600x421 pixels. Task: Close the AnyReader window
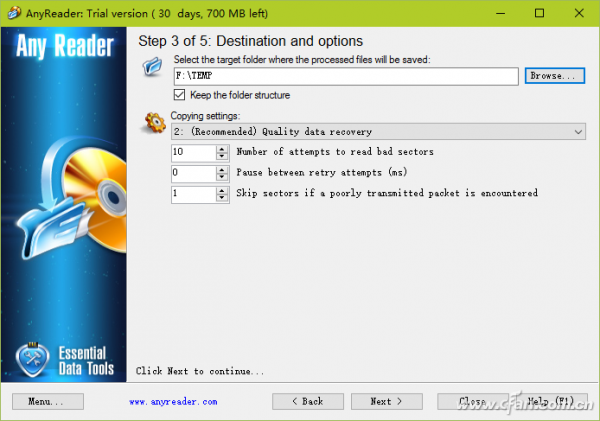[579, 13]
